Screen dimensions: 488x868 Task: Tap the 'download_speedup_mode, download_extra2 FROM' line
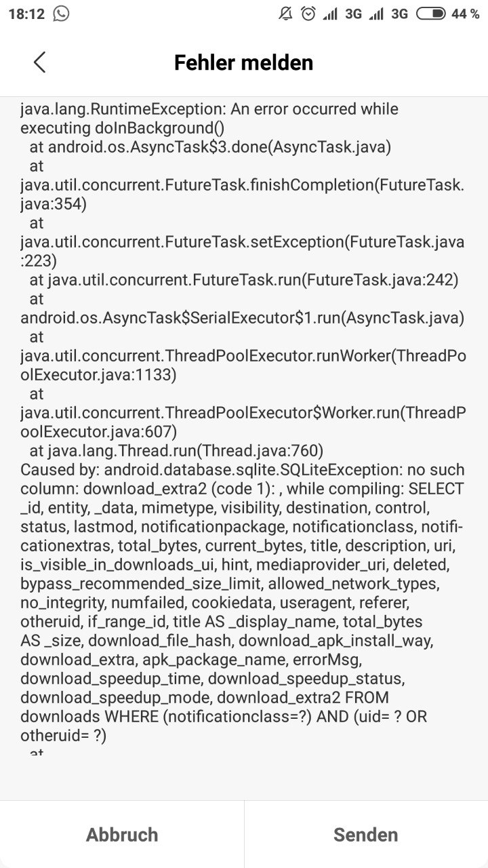click(205, 698)
